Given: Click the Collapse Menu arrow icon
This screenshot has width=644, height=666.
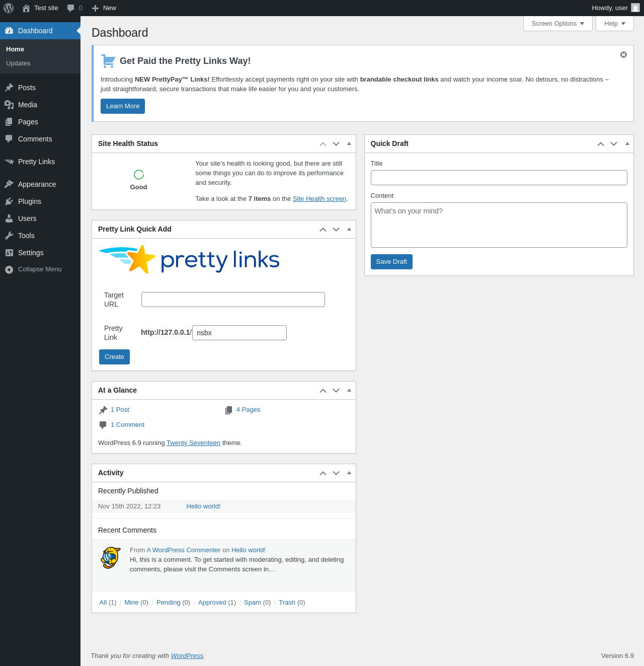Looking at the screenshot, I should 9,270.
